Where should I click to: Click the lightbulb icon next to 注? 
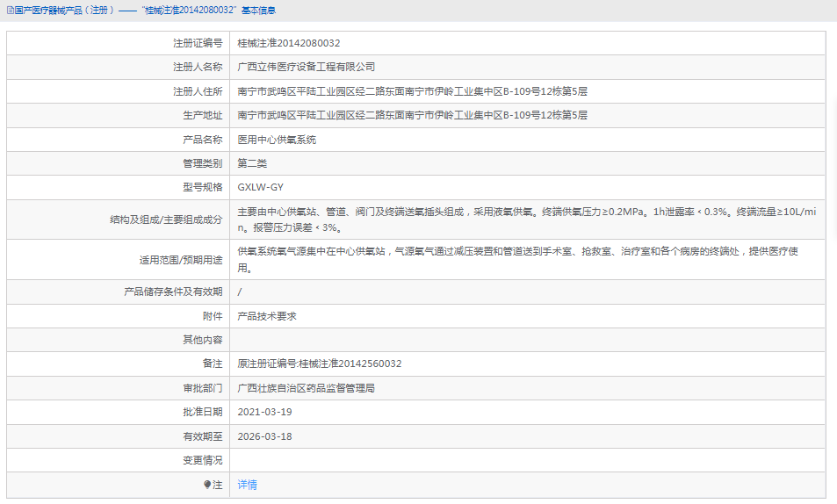tap(207, 485)
